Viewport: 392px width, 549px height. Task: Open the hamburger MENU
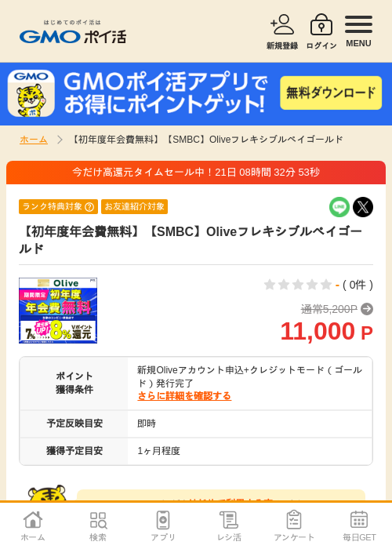pos(358,31)
